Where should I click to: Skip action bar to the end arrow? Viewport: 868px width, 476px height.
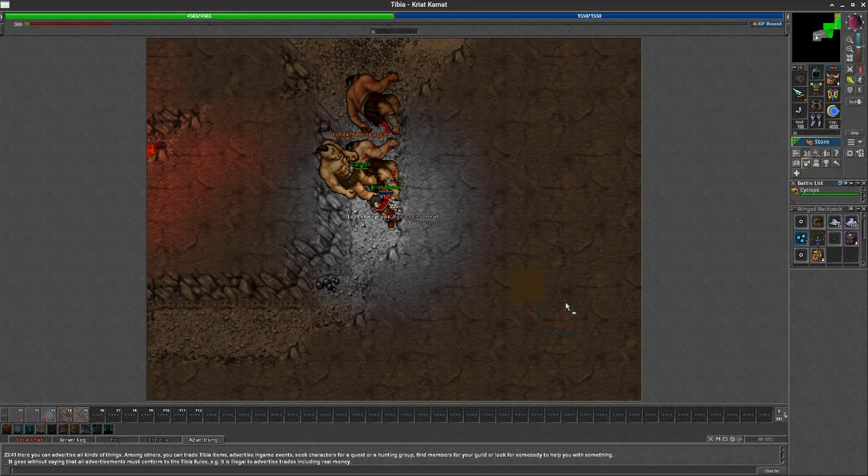coord(779,419)
